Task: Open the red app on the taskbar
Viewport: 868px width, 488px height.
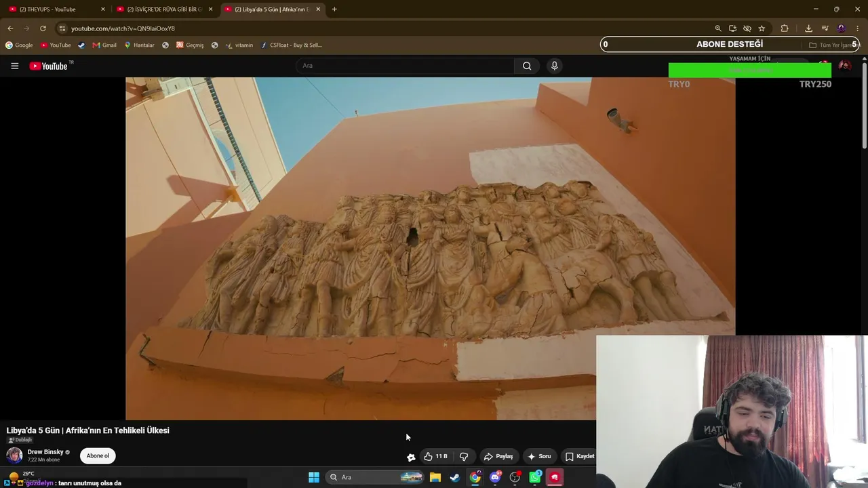Action: 555,477
